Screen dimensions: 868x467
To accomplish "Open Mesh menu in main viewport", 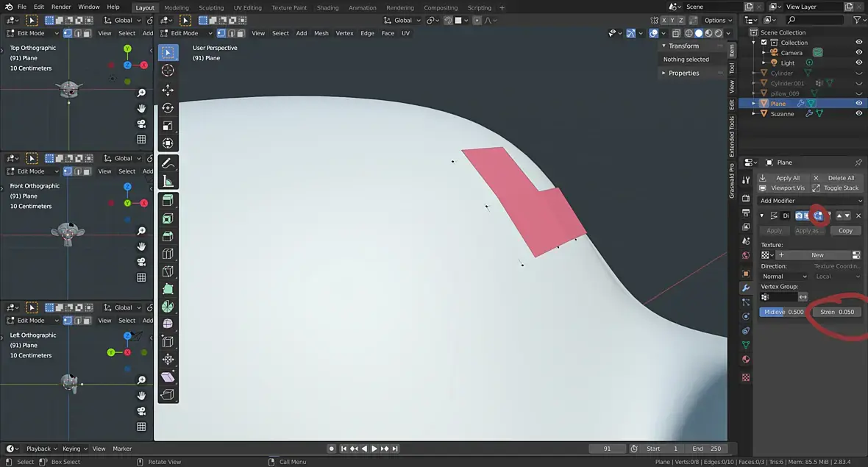I will pos(321,33).
